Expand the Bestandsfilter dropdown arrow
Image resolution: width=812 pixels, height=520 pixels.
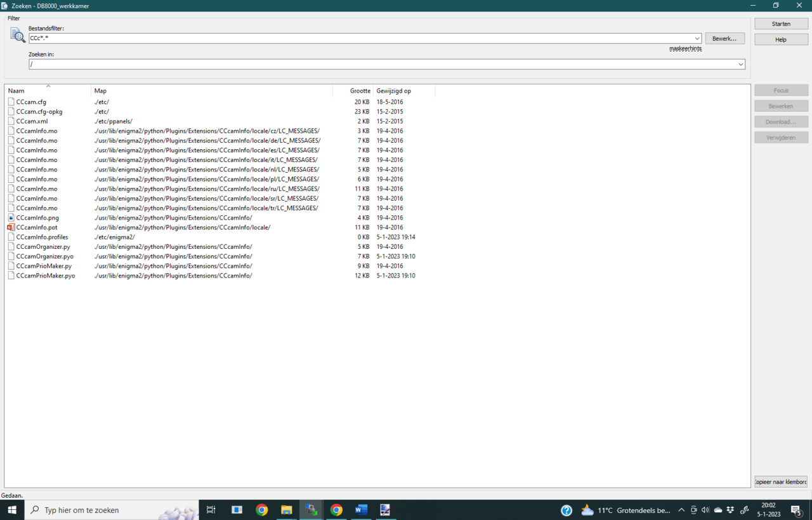tap(697, 39)
